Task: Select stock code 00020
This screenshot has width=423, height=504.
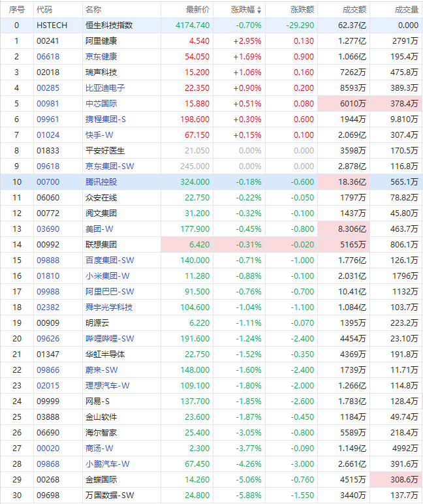Action: [x=48, y=449]
